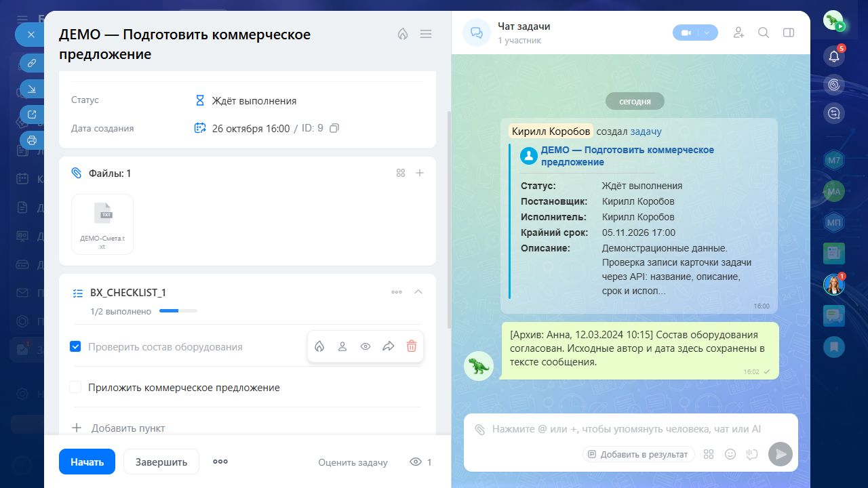Screen dimensions: 868x488
Task: Check Приложить коммерческое предложение
Action: tap(75, 387)
